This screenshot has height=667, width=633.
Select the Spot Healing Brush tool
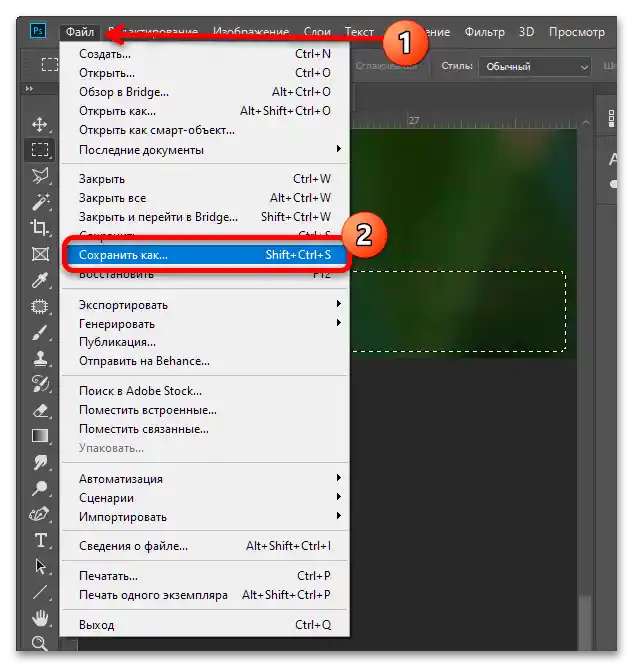[40, 307]
